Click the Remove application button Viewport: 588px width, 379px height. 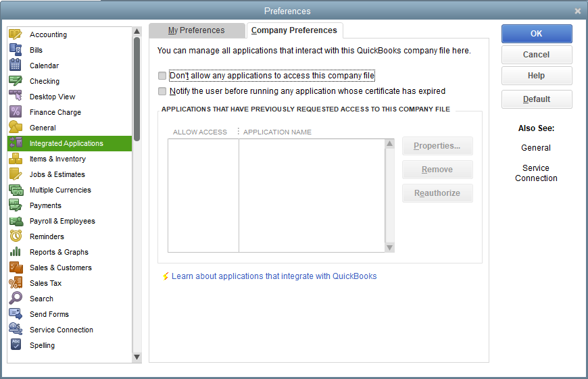click(437, 170)
